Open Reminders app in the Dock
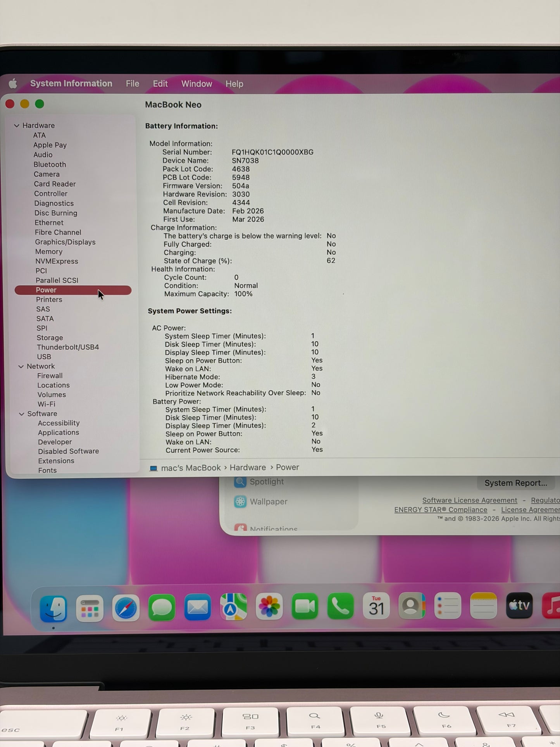The width and height of the screenshot is (560, 747). [x=448, y=606]
